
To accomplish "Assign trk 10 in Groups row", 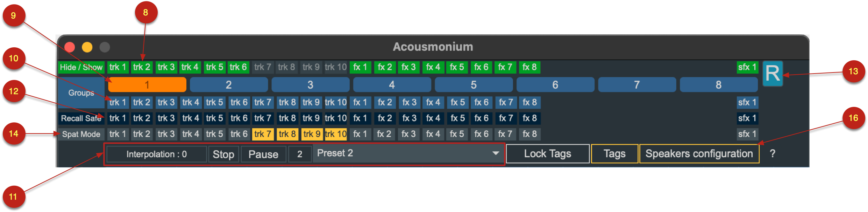I will (336, 102).
